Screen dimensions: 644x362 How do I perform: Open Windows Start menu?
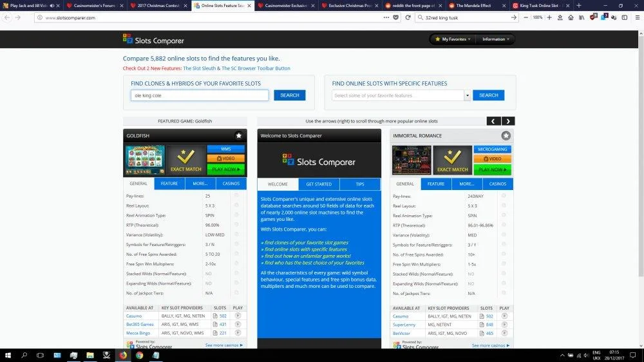(x=8, y=356)
